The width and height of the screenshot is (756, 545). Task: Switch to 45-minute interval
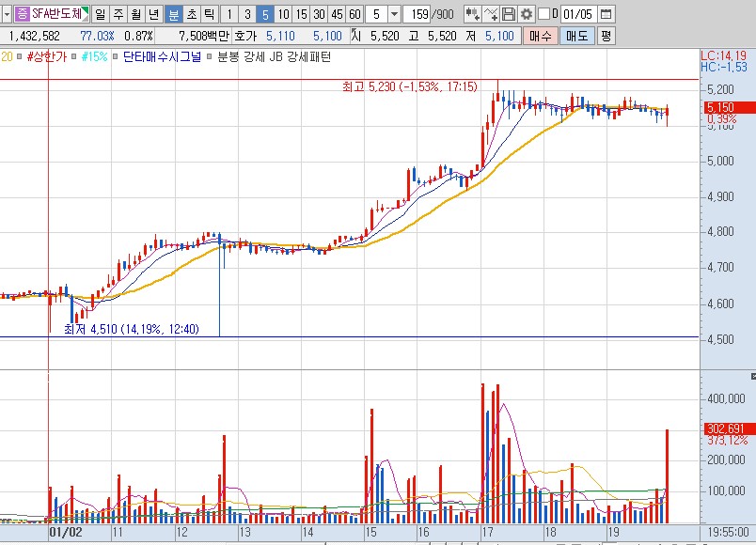[337, 14]
